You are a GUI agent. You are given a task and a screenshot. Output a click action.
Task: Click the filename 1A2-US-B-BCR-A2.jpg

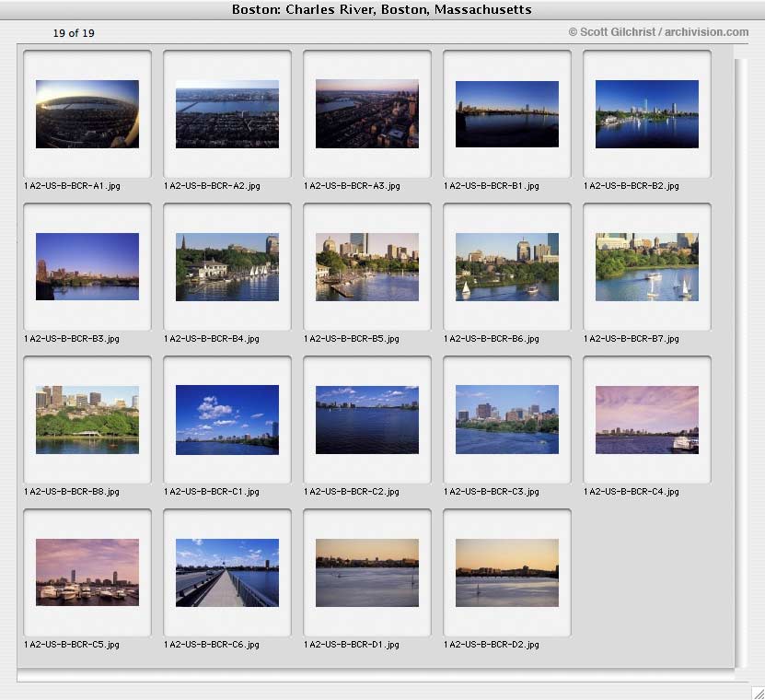212,186
